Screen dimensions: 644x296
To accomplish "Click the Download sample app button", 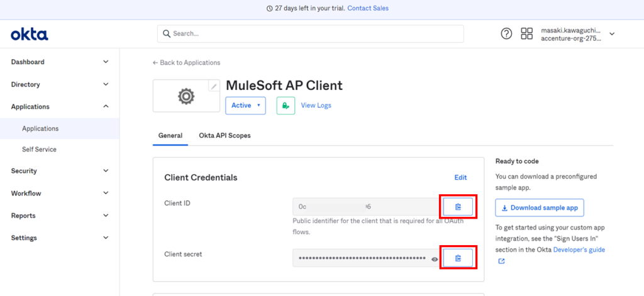I will pyautogui.click(x=540, y=207).
